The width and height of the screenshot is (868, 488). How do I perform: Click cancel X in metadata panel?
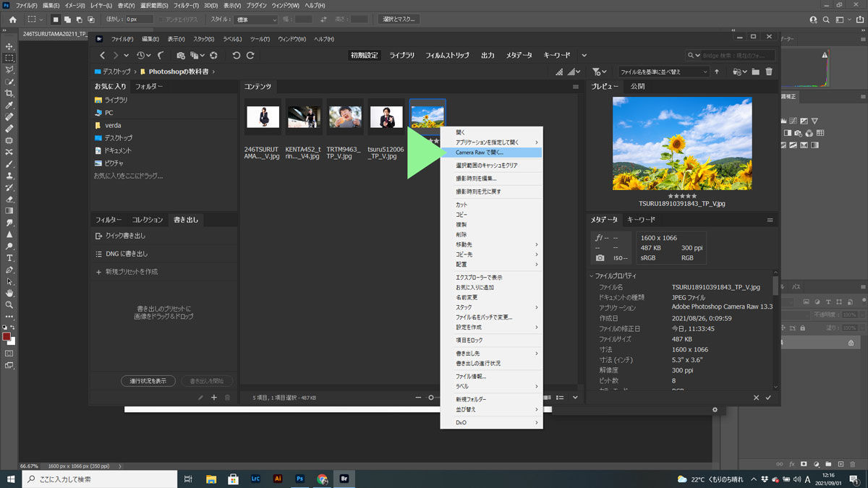pyautogui.click(x=757, y=398)
